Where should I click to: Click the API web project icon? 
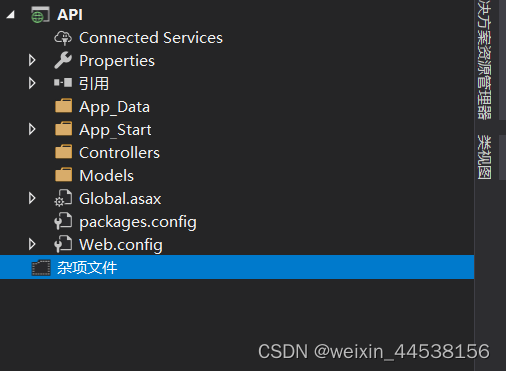tap(40, 15)
